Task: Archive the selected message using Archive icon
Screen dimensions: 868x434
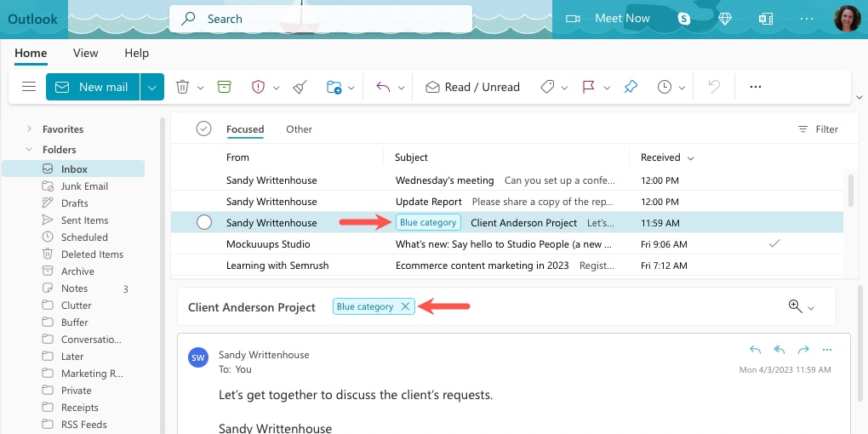Action: 224,87
